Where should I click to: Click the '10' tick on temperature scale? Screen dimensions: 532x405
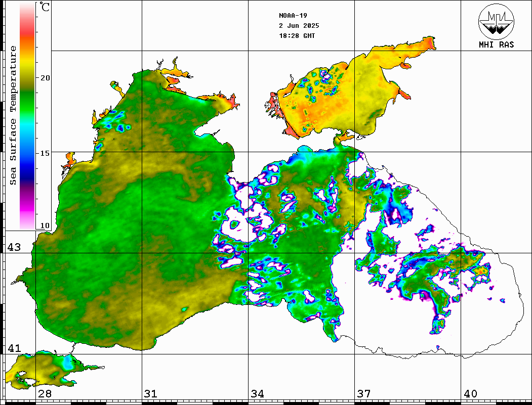(45, 226)
